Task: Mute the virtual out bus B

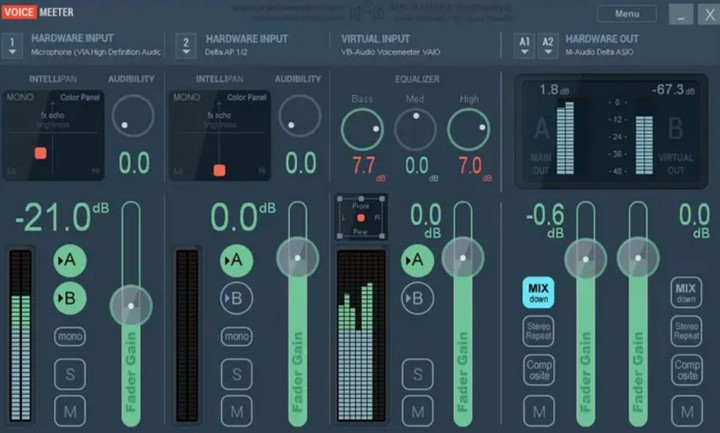Action: pyautogui.click(x=686, y=411)
